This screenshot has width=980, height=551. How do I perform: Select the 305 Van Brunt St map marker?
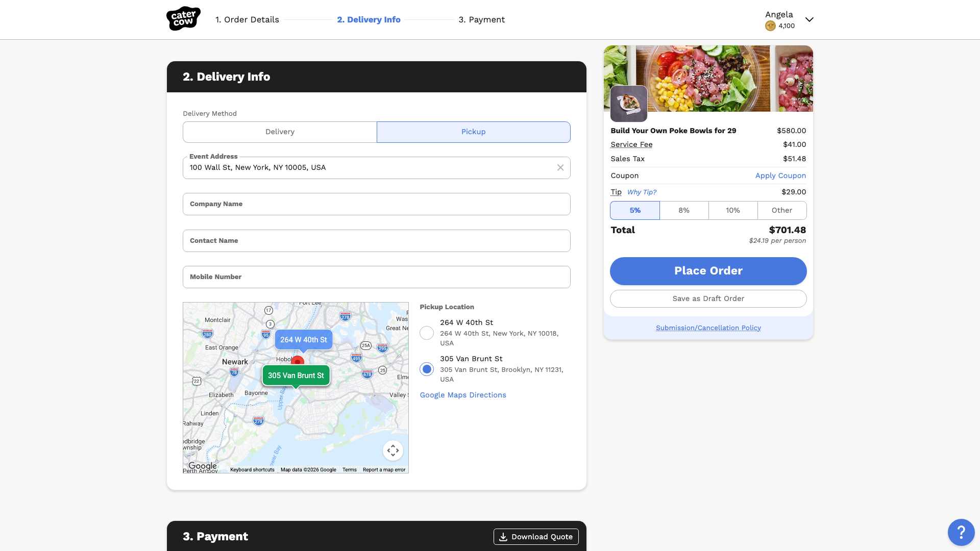[296, 375]
